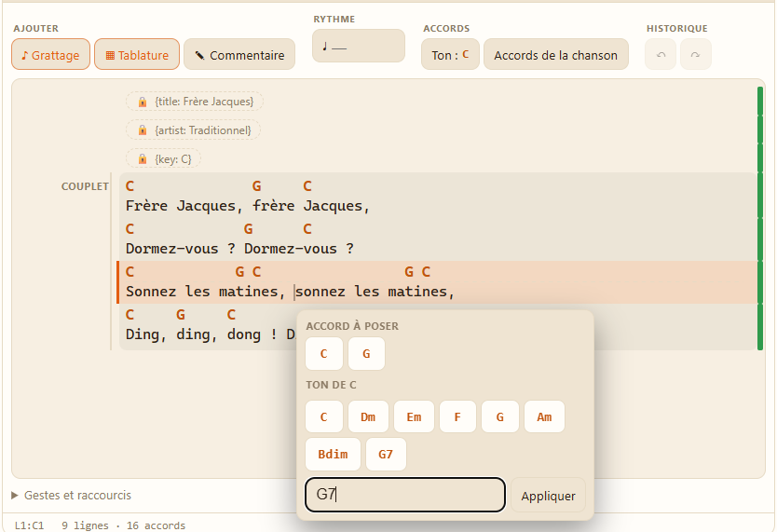The height and width of the screenshot is (532, 777).
Task: Expand Gestes et raccourcis
Action: (x=72, y=496)
